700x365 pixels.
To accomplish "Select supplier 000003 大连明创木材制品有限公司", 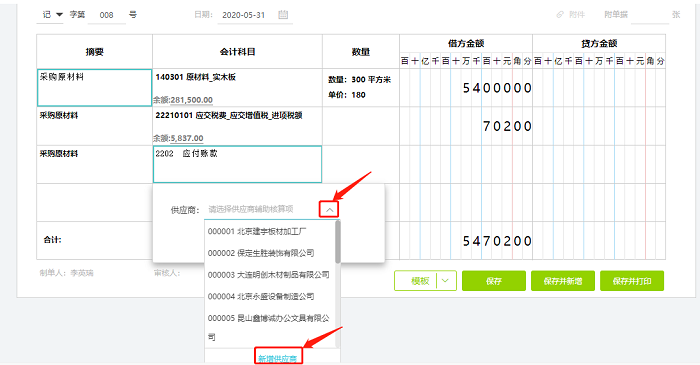I will [271, 275].
